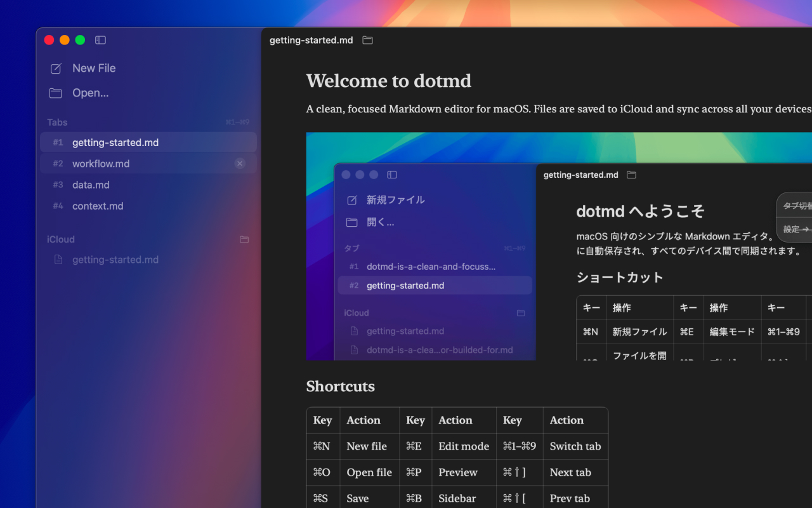
Task: Click the New file table cell
Action: [x=370, y=446]
